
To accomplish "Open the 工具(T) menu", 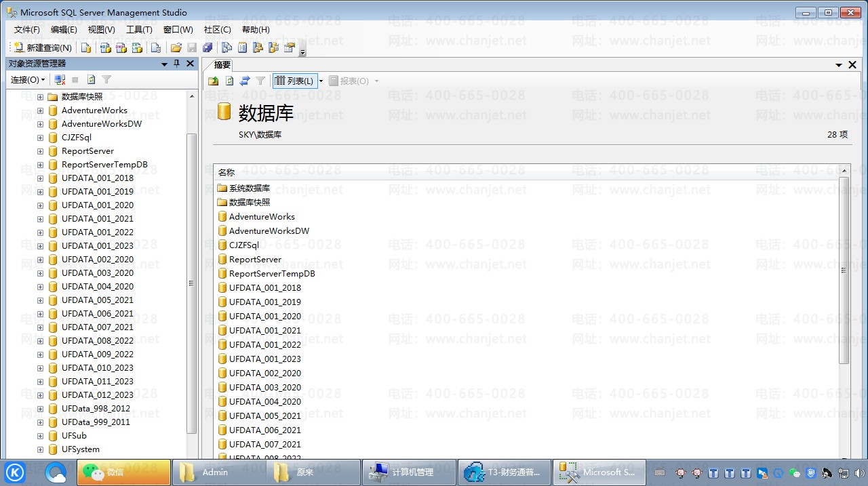I will [139, 30].
